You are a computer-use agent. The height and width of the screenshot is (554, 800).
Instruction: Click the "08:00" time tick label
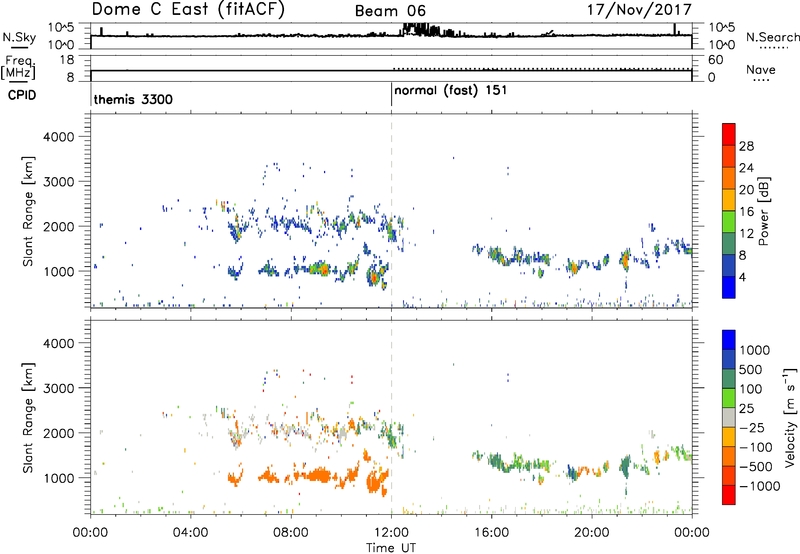tap(291, 533)
